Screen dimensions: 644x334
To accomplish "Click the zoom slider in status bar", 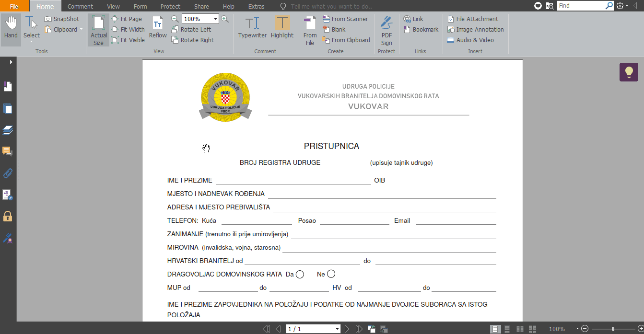I will pyautogui.click(x=613, y=329).
